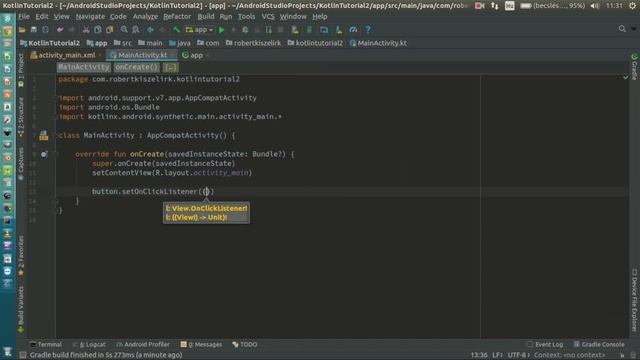The height and width of the screenshot is (360, 640).
Task: Open help via the question mark icon
Action: tap(368, 30)
